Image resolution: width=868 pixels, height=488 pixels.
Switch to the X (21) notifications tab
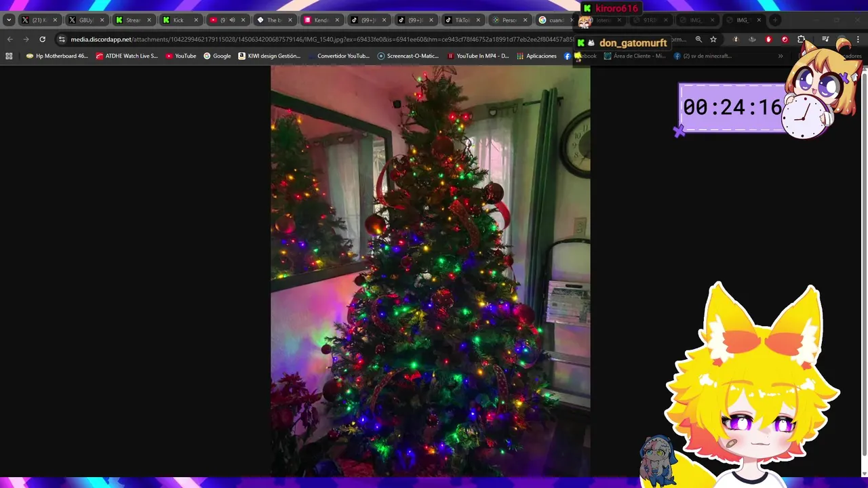click(39, 20)
